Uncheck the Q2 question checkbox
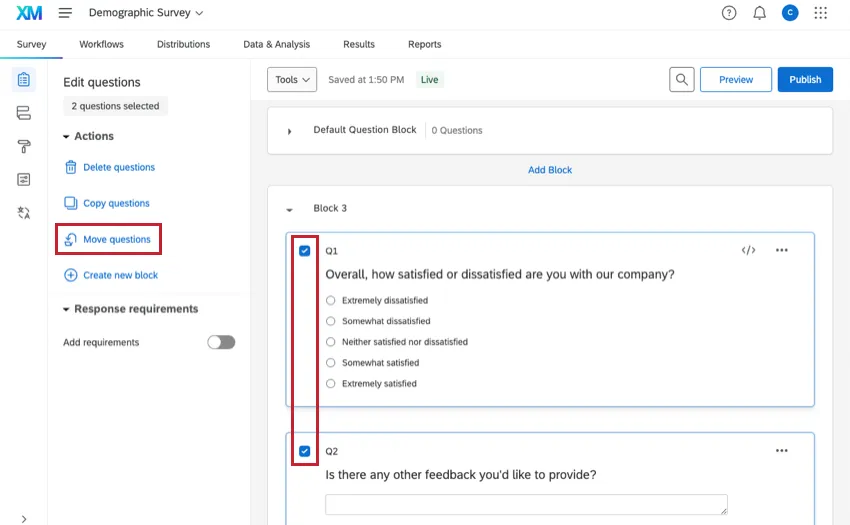The image size is (850, 525). click(x=305, y=451)
